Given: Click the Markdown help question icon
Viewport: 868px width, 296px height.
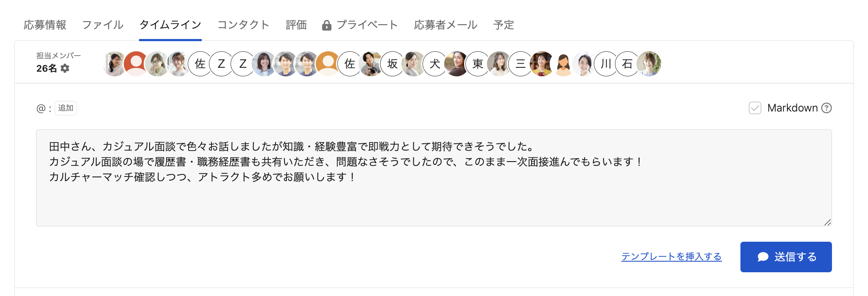Looking at the screenshot, I should (x=826, y=108).
